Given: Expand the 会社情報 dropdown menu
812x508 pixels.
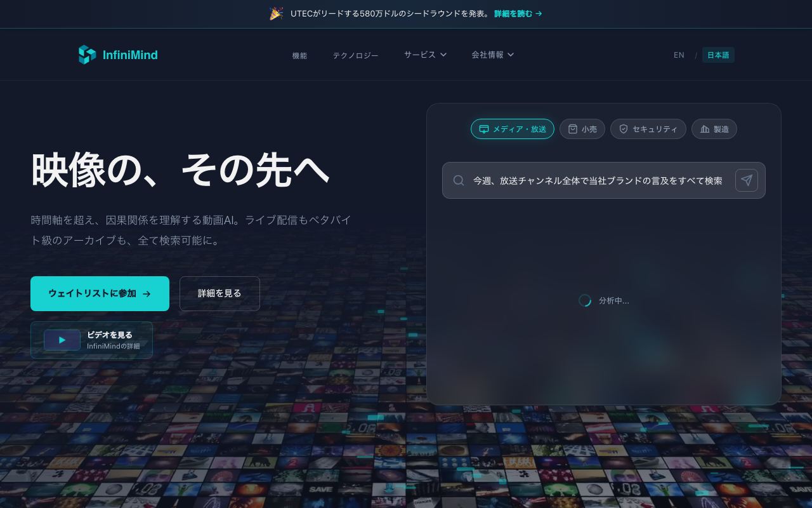Looking at the screenshot, I should [x=492, y=55].
